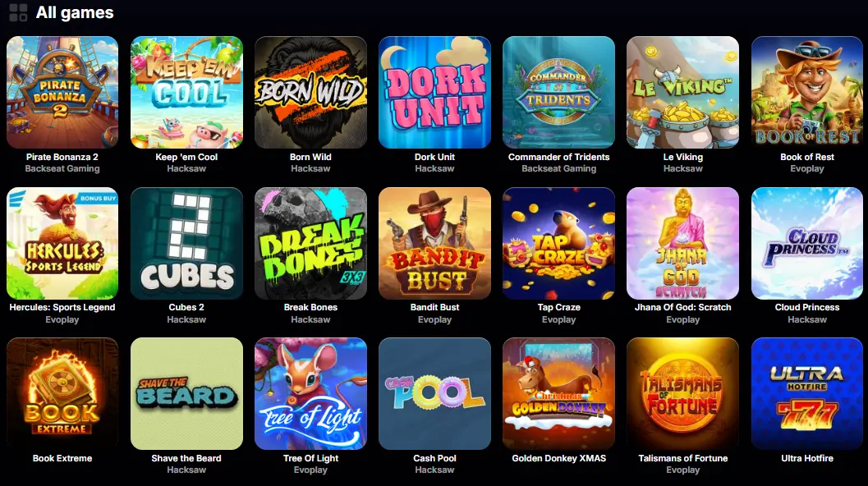Click the All games grid icon
This screenshot has width=868, height=486.
point(18,12)
